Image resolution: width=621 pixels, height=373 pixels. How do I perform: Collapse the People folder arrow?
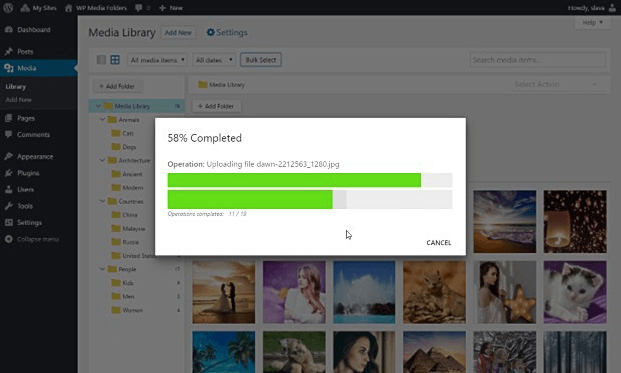coord(102,269)
